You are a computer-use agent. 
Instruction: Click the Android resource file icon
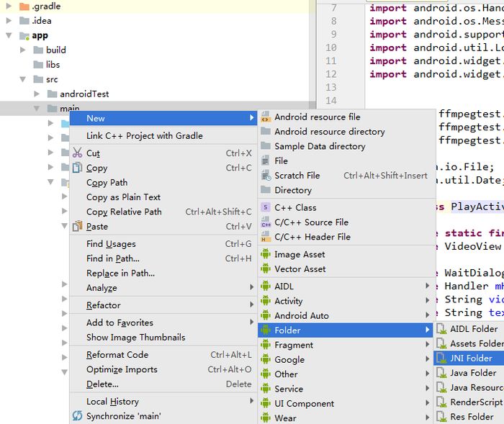point(266,117)
